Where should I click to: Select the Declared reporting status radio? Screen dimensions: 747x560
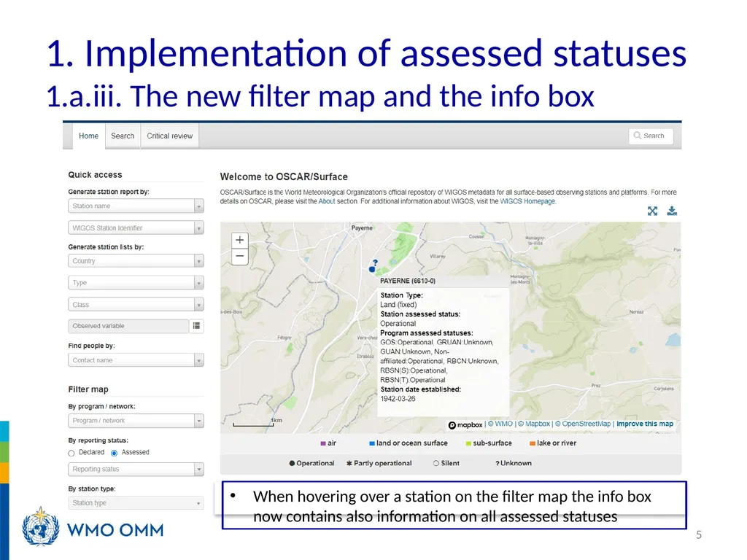coord(71,453)
